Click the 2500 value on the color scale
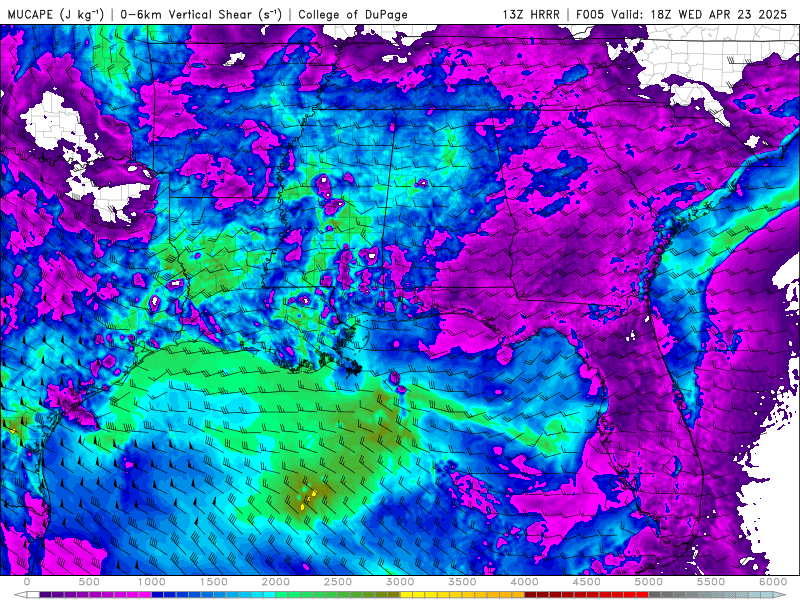 coord(338,582)
